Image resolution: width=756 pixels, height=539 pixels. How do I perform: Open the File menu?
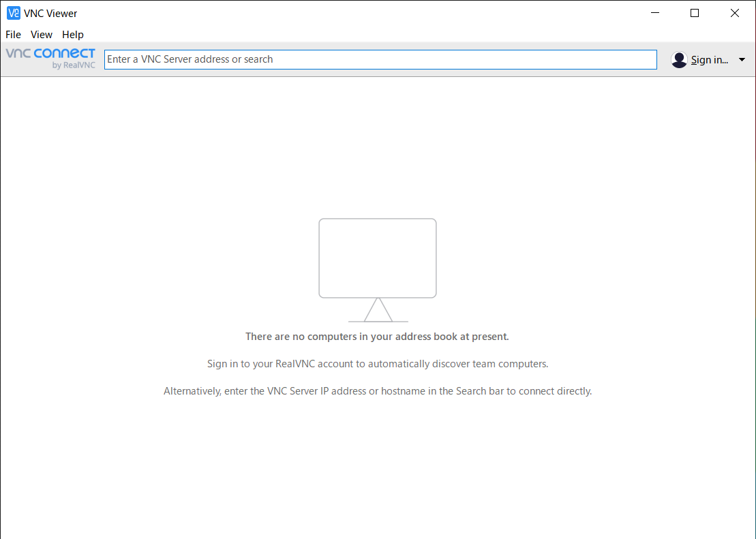pos(13,35)
